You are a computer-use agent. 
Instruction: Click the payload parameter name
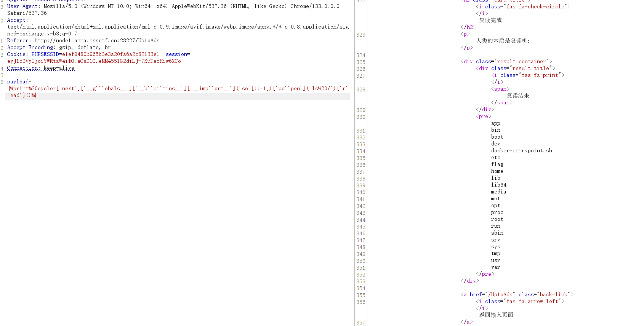tap(18, 81)
